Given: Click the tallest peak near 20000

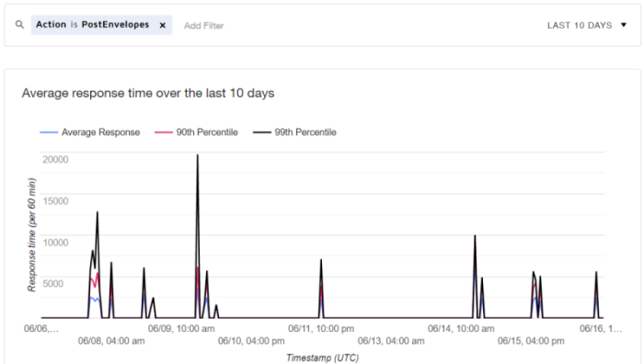Looking at the screenshot, I should [198, 155].
